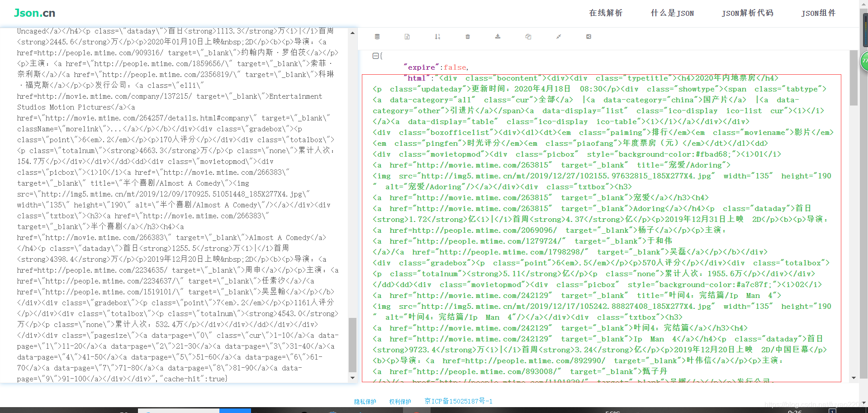Click left textarea scrollbar down arrow
This screenshot has height=413, width=868.
(x=352, y=378)
